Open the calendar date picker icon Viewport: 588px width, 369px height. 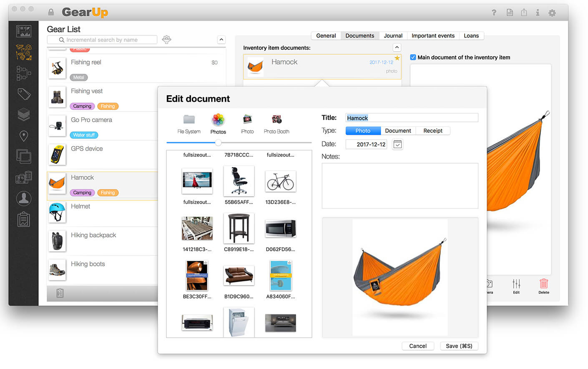(x=397, y=144)
